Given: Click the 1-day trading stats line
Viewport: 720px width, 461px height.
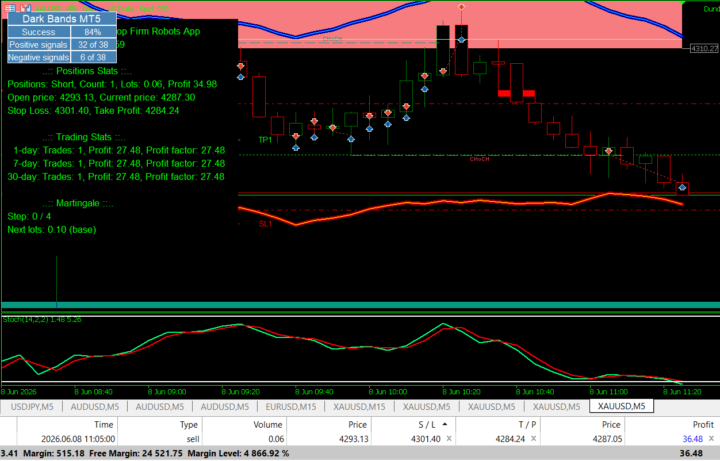Looking at the screenshot, I should coord(119,151).
